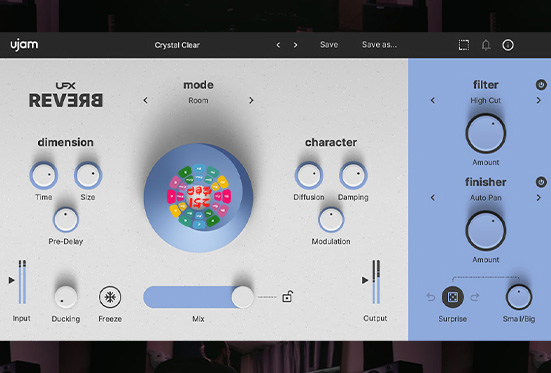
Task: Toggle the Mix lock icon
Action: (287, 297)
